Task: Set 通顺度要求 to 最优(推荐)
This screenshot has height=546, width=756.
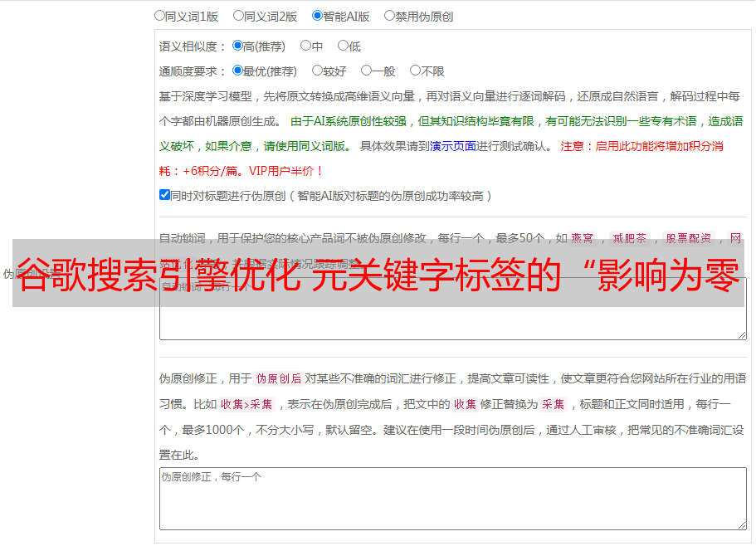Action: tap(237, 71)
